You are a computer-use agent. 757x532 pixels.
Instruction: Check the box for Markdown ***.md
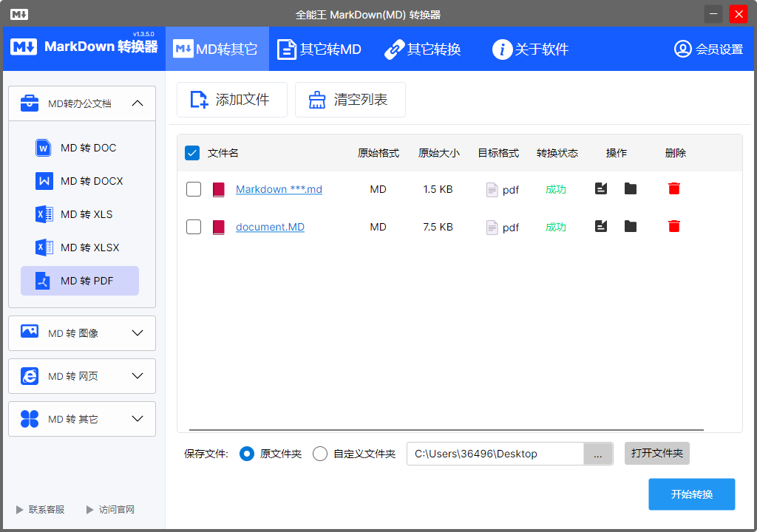194,189
